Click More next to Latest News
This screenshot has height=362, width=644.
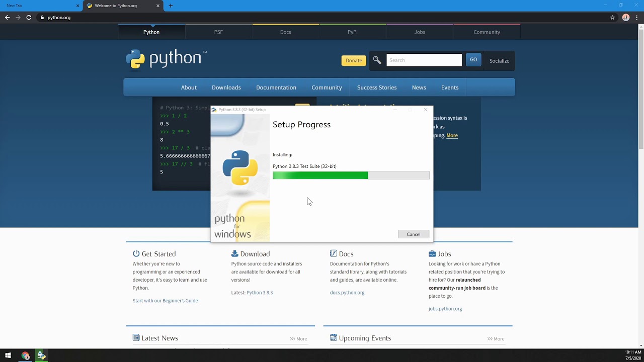click(298, 339)
